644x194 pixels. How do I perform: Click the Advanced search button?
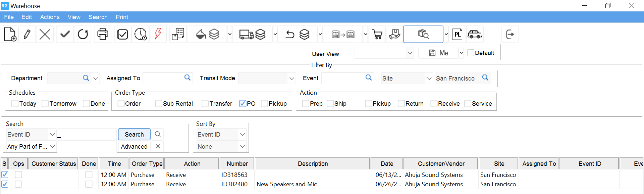(134, 147)
